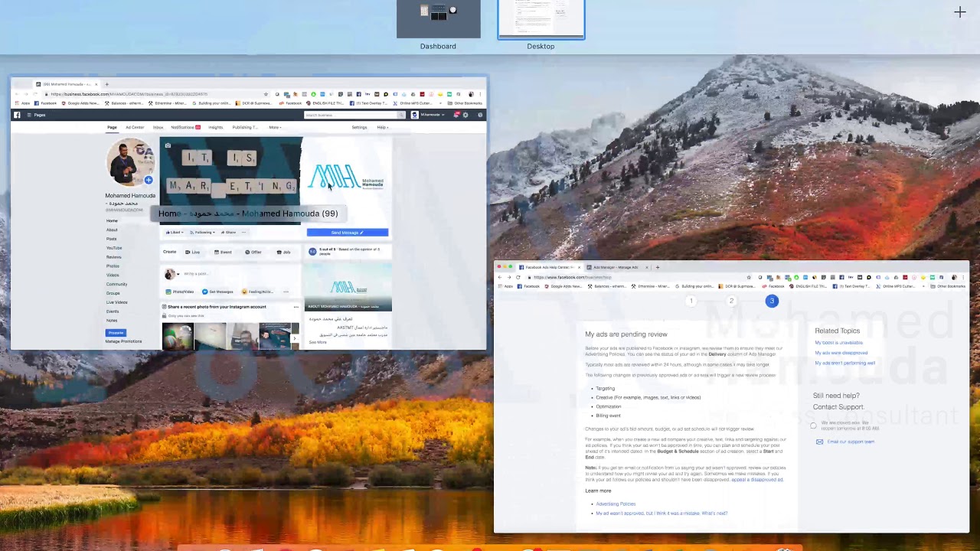Screen dimensions: 980x551
Task: Click Share button below cover photo
Action: [228, 232]
